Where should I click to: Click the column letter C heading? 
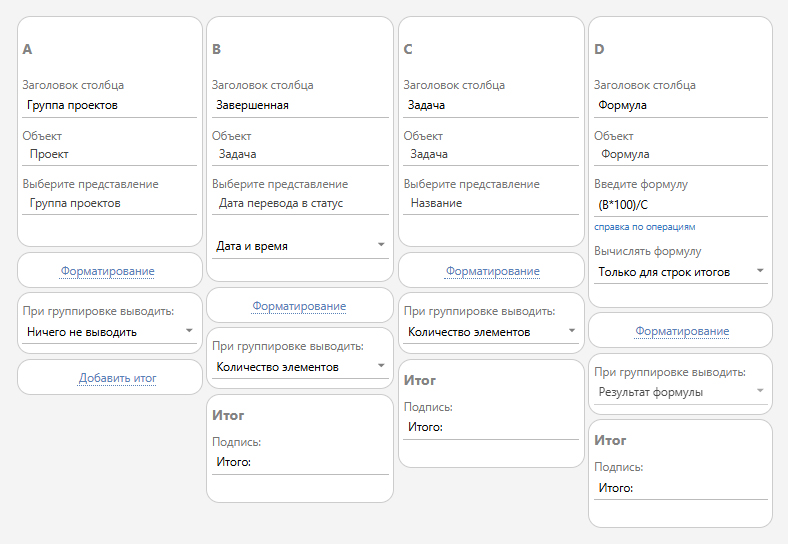(408, 49)
